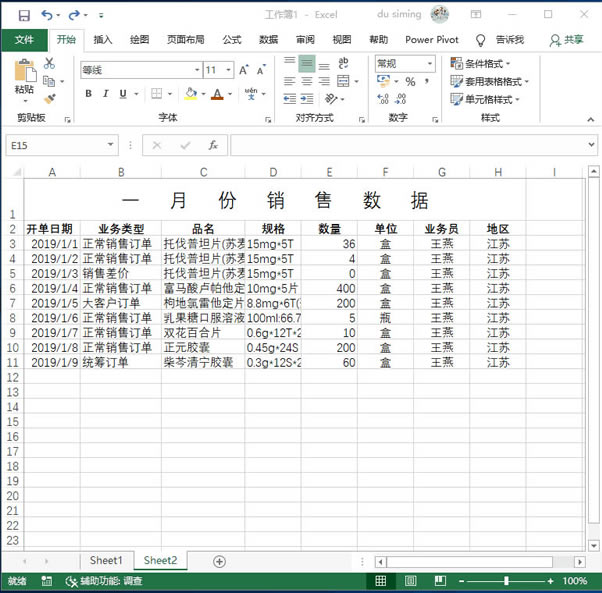
Task: Open the font name dropdown
Action: 197,70
